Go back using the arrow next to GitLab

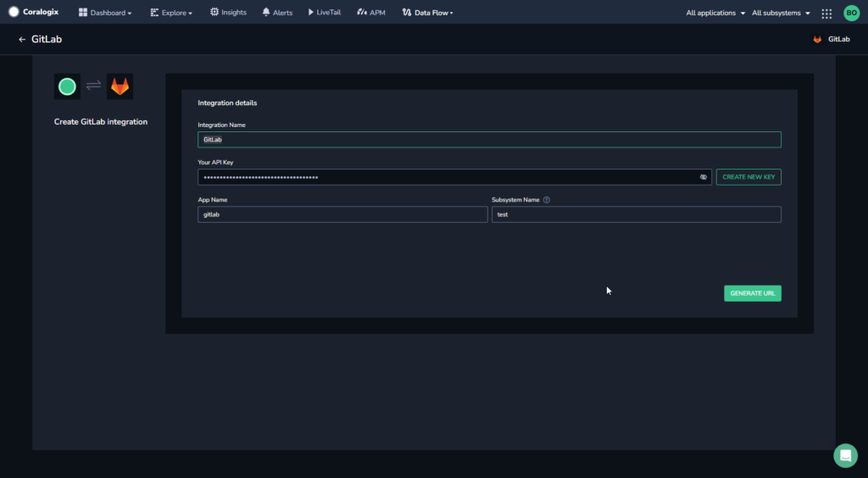coord(22,39)
